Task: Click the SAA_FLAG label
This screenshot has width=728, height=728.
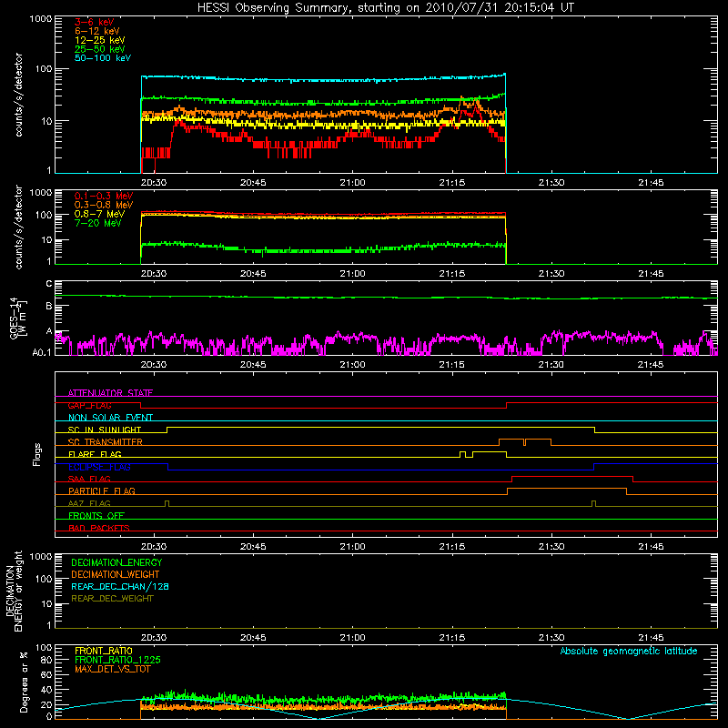Action: pos(89,479)
